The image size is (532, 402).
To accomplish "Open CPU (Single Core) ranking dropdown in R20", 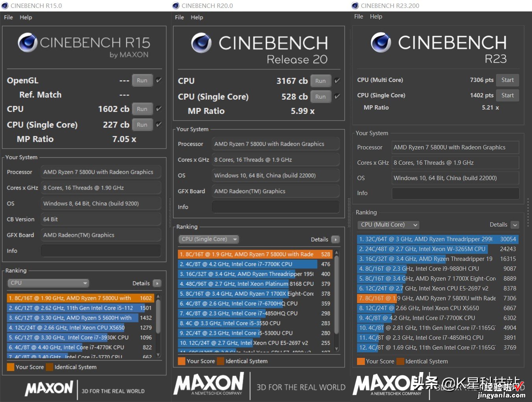I will (x=209, y=239).
